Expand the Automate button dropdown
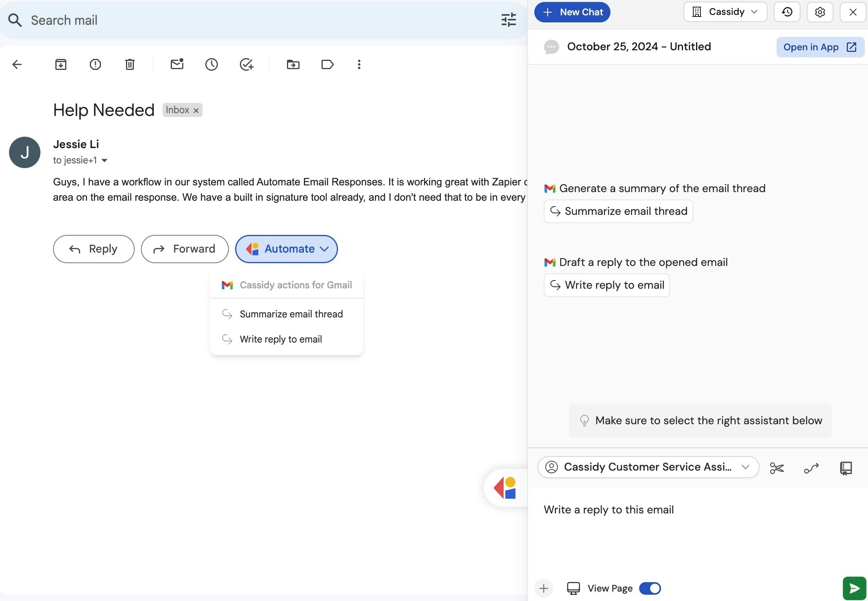Screen dimensions: 868x601 (x=324, y=249)
